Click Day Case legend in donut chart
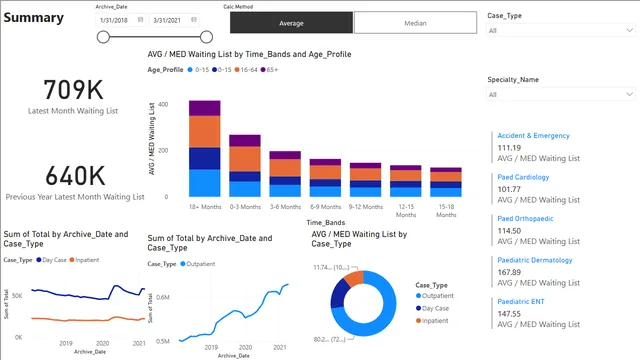This screenshot has height=360, width=640. pyautogui.click(x=432, y=309)
